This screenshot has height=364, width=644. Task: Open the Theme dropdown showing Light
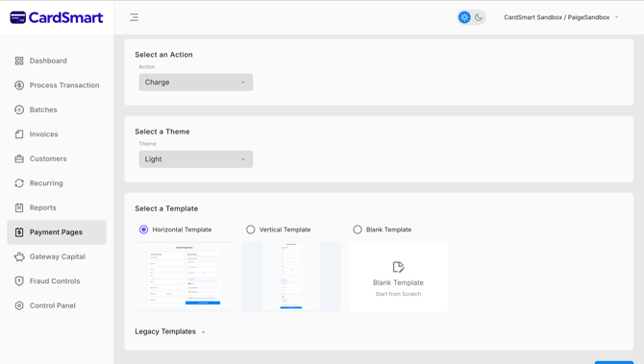[x=196, y=159]
